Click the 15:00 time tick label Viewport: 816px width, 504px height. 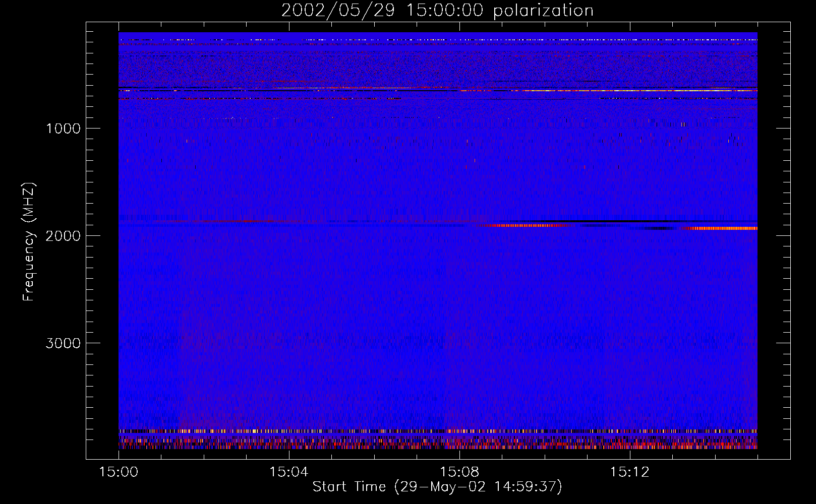(119, 472)
